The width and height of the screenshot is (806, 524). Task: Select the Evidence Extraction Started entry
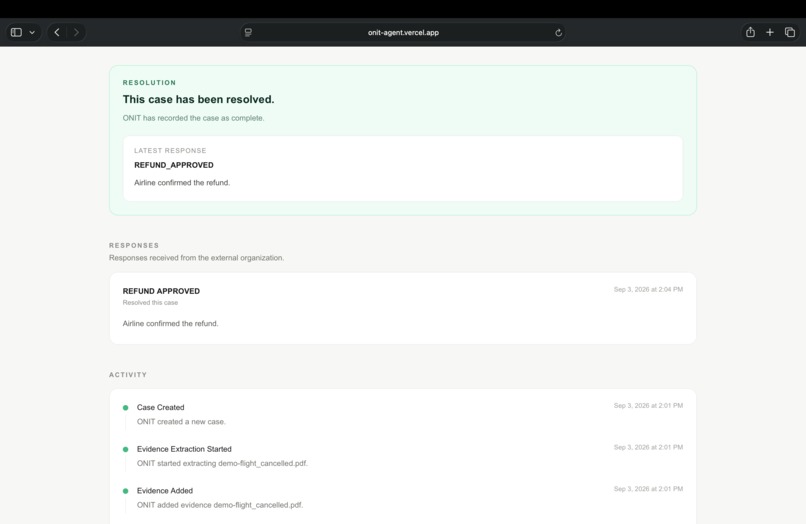click(x=184, y=449)
